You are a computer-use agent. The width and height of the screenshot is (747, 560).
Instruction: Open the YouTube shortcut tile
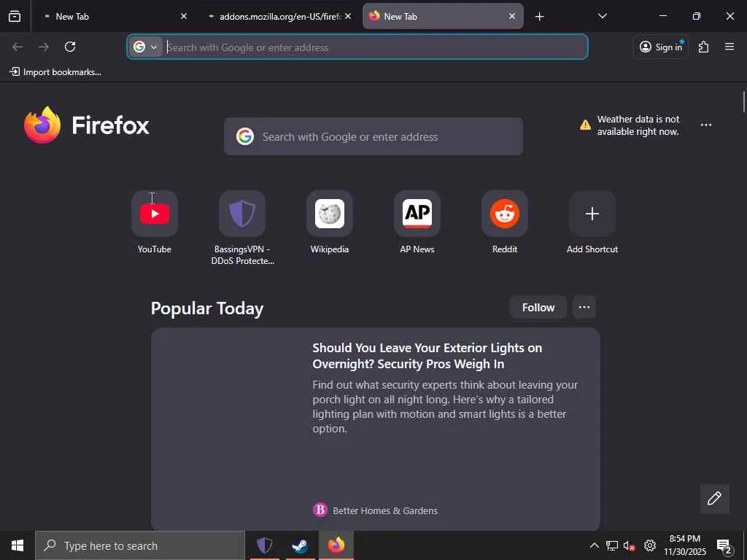coord(155,214)
